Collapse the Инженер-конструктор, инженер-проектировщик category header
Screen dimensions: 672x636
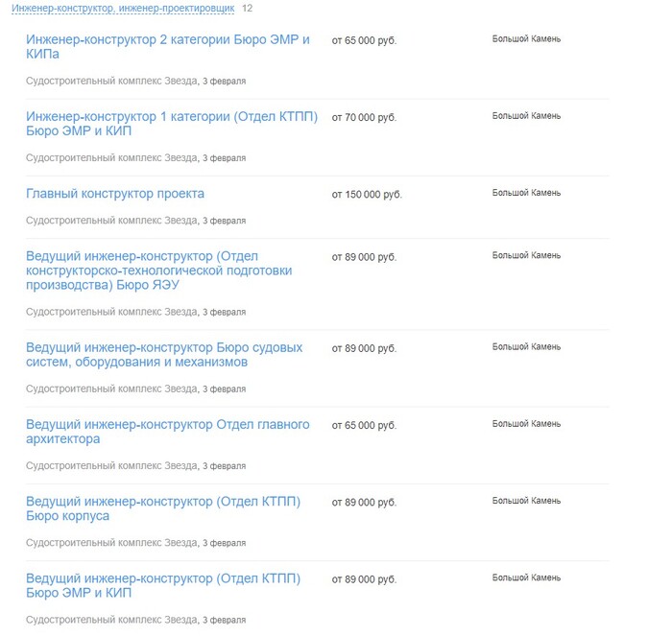123,8
